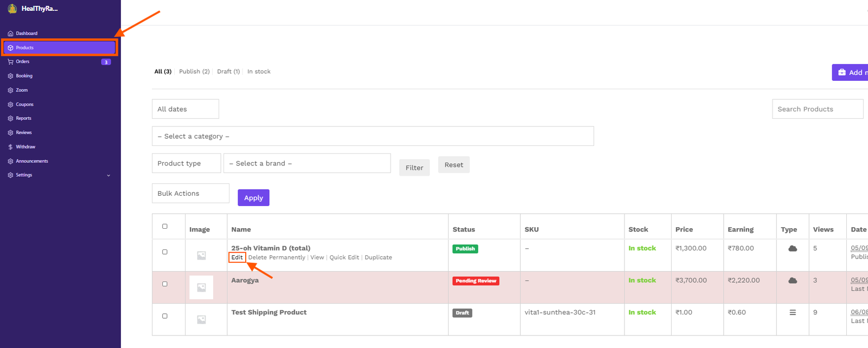Click the Orders cart icon
The height and width of the screenshot is (348, 868).
point(10,62)
